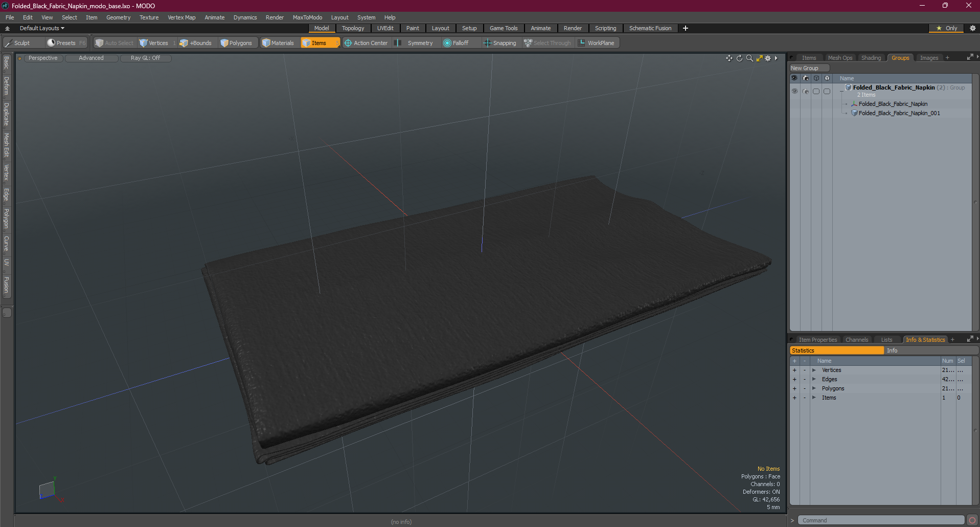Toggle Snapping on
Image resolution: width=980 pixels, height=527 pixels.
tap(500, 43)
